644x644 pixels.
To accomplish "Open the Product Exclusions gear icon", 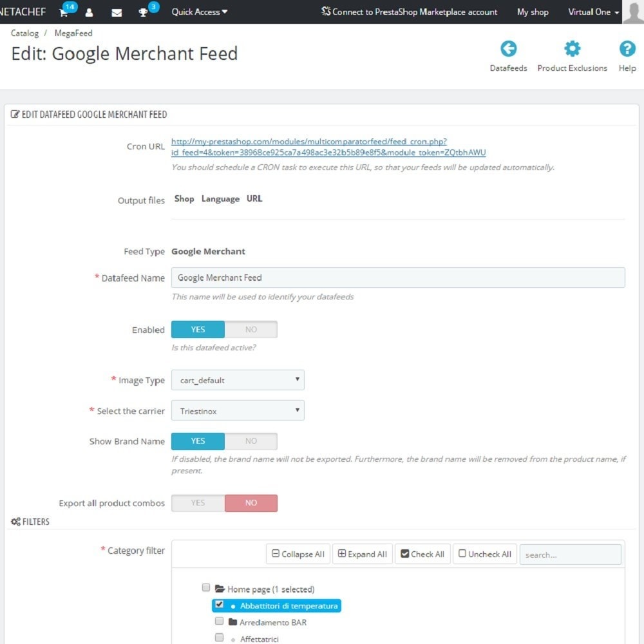I will pyautogui.click(x=572, y=48).
